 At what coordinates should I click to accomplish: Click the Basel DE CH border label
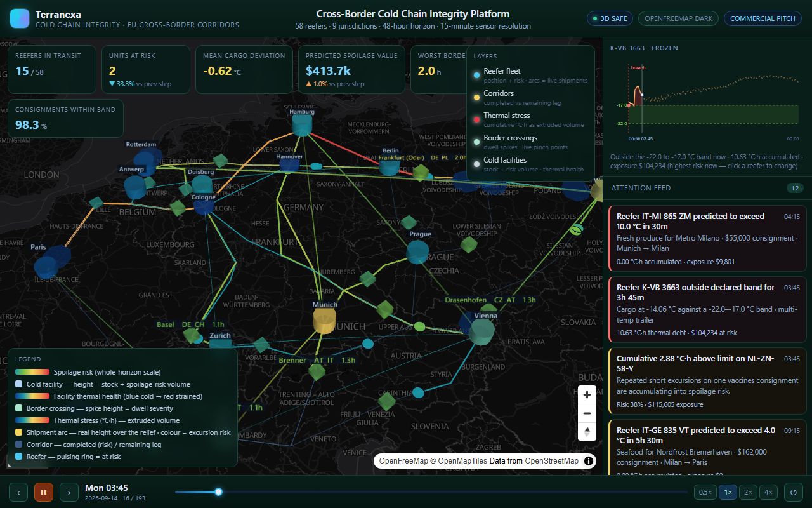[190, 324]
